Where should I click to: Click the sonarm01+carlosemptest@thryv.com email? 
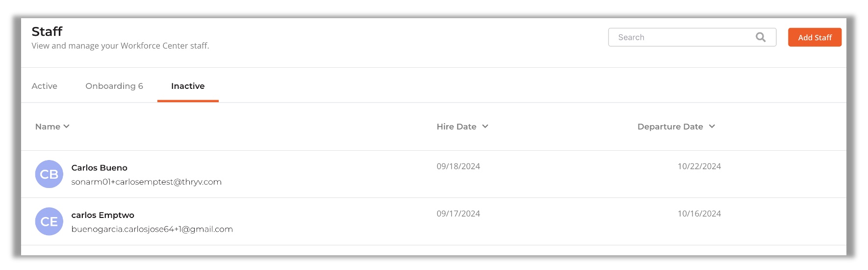click(x=146, y=182)
